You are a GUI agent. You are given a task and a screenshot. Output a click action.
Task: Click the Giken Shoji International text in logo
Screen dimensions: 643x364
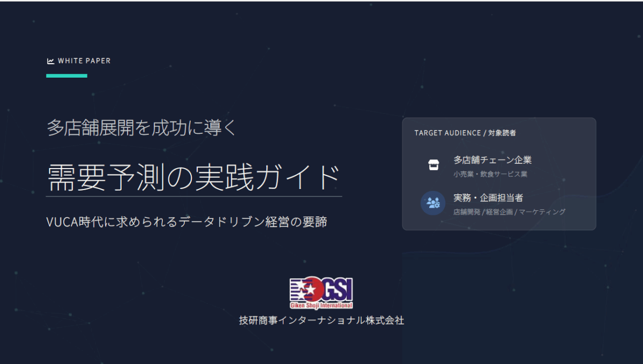click(x=321, y=306)
